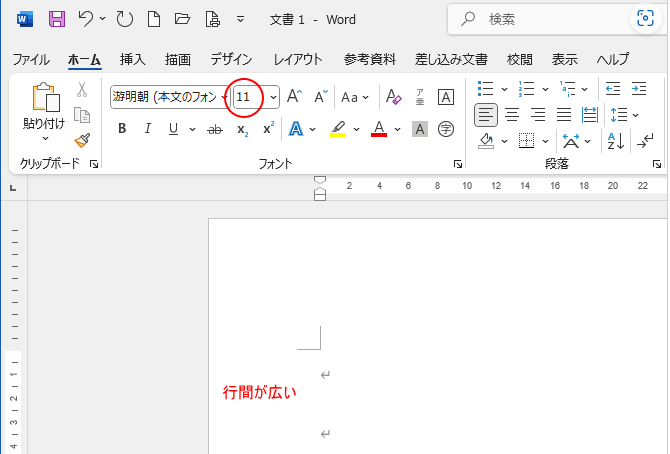Open the 挿入 tab

tap(133, 59)
